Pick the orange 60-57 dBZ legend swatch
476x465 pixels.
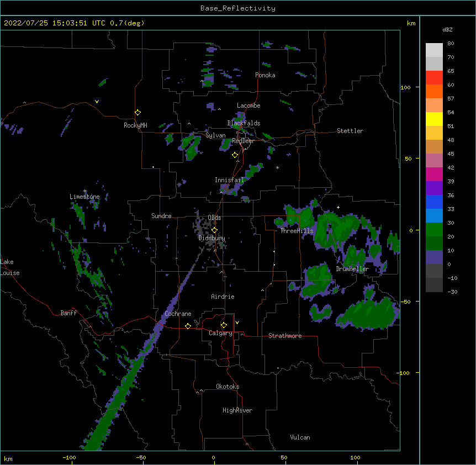pyautogui.click(x=434, y=91)
